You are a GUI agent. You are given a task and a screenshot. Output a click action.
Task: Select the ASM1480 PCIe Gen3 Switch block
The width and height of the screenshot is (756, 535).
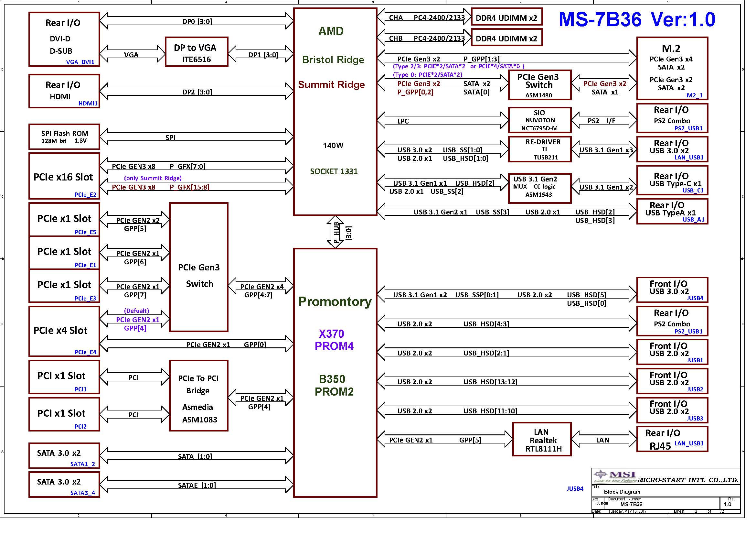pos(539,85)
